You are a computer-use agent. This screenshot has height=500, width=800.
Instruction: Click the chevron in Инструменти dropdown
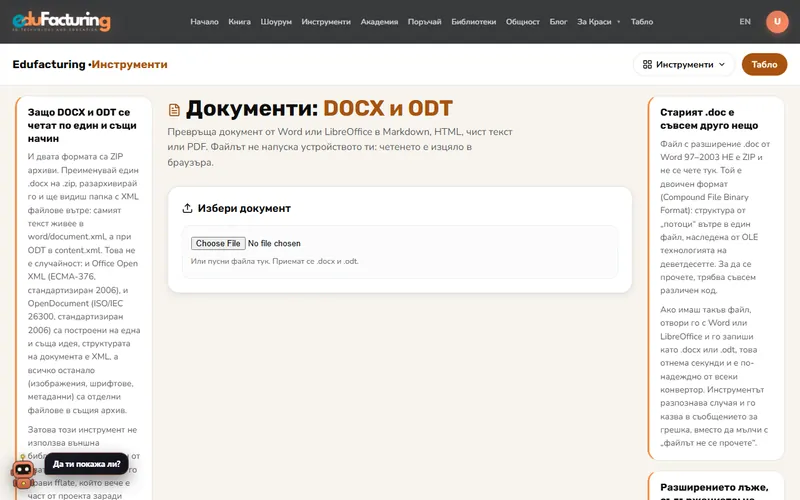(722, 64)
